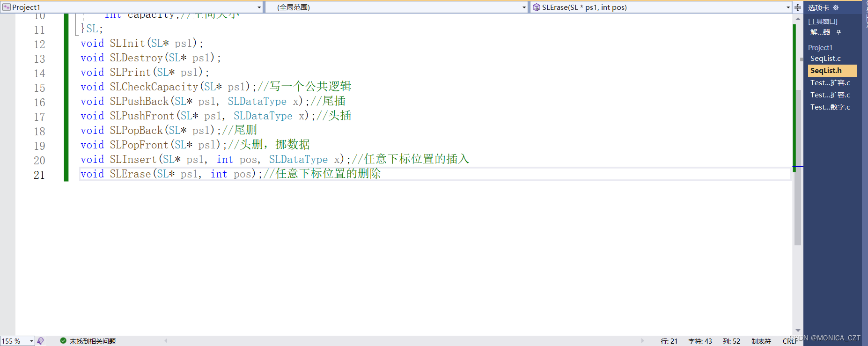
Task: Click the code cleanup broom icon
Action: pos(41,341)
